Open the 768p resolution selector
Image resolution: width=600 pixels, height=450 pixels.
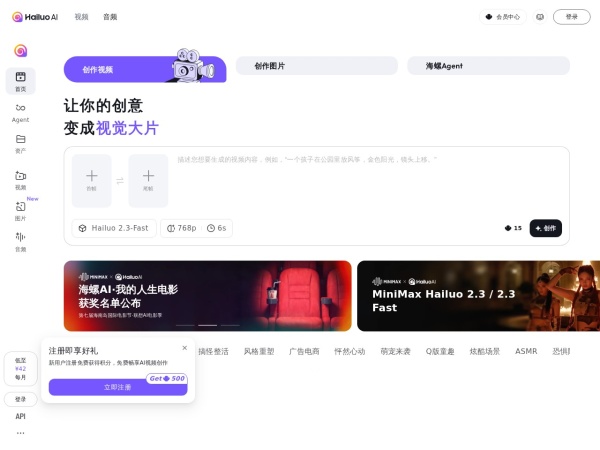pyautogui.click(x=180, y=228)
